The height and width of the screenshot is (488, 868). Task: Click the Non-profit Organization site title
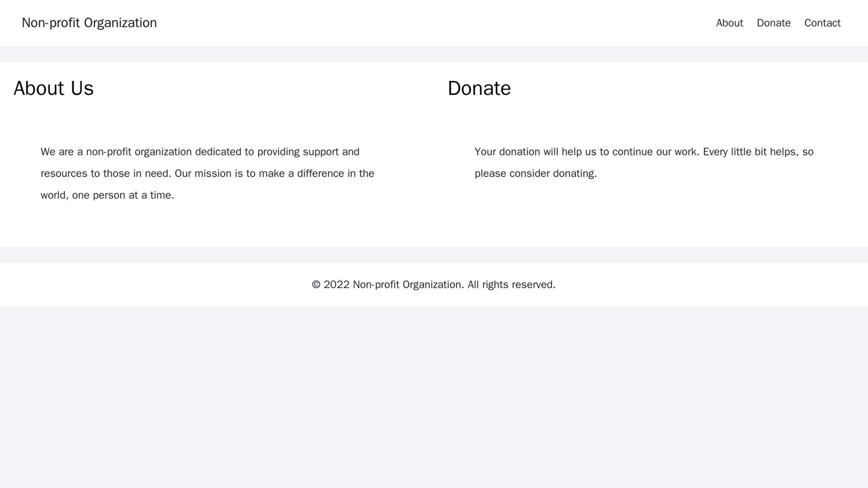coord(89,22)
